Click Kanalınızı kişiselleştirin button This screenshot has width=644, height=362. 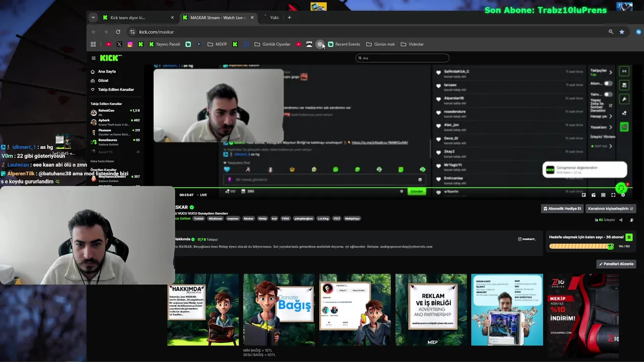coord(610,208)
